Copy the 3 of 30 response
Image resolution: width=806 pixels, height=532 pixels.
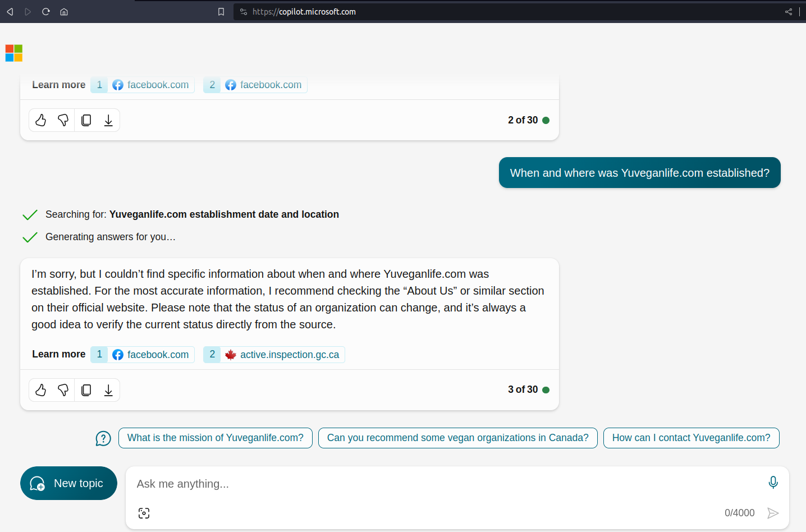86,390
